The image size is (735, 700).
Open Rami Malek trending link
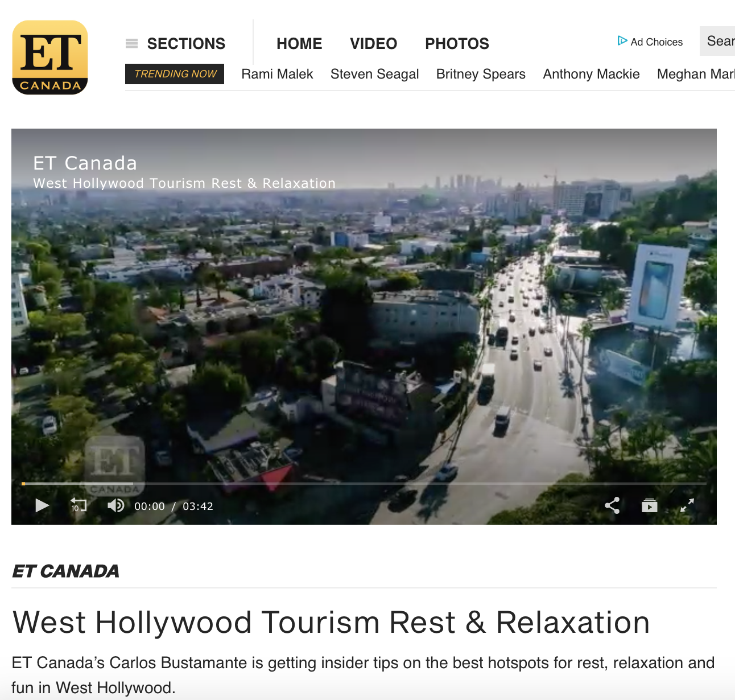click(278, 74)
